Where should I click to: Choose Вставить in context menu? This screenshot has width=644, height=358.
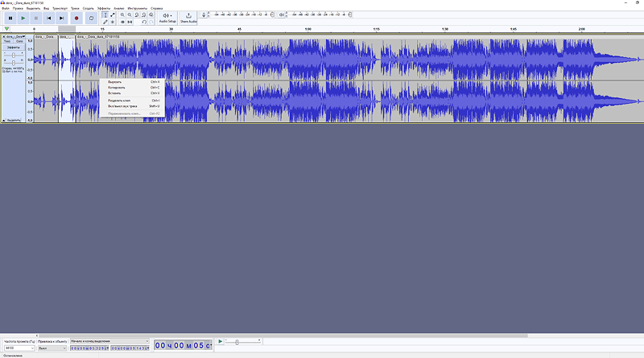(132, 93)
